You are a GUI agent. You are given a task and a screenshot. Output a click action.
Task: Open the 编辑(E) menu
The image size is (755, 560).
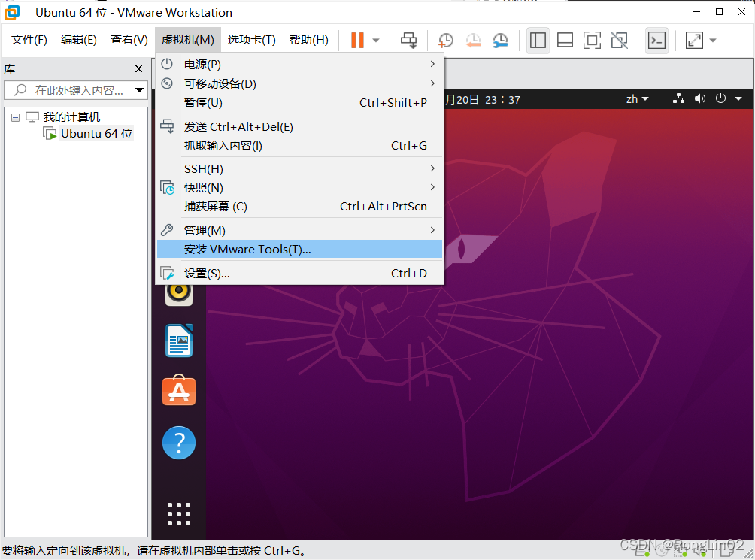click(79, 40)
